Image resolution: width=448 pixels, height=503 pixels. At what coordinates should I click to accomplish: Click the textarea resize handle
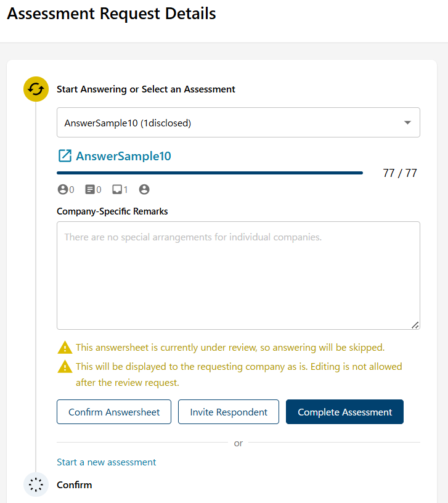pos(415,325)
